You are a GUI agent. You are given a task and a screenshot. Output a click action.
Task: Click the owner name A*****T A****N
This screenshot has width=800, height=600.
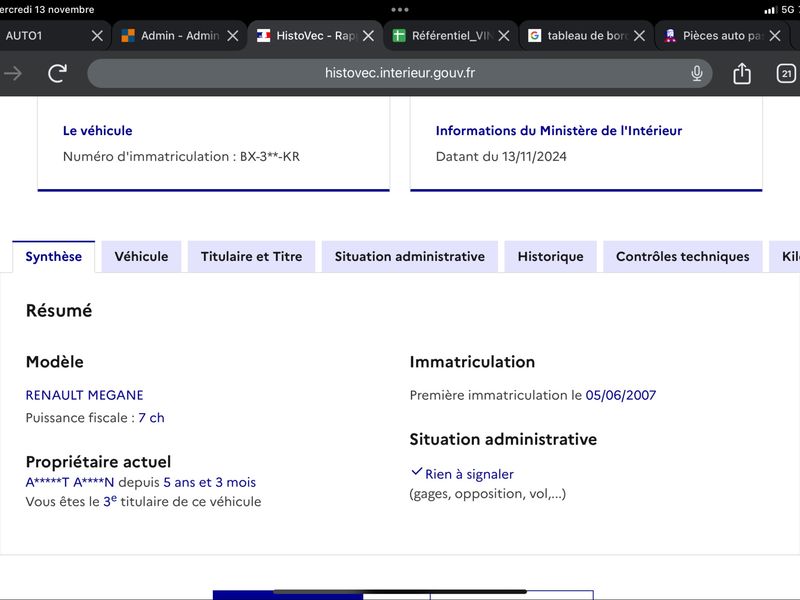70,482
